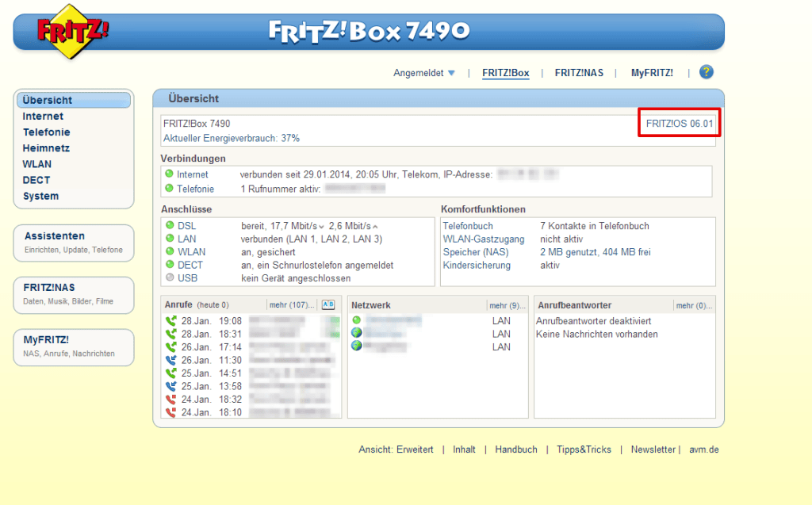Switch to MyFRITZ! top tab

[652, 73]
